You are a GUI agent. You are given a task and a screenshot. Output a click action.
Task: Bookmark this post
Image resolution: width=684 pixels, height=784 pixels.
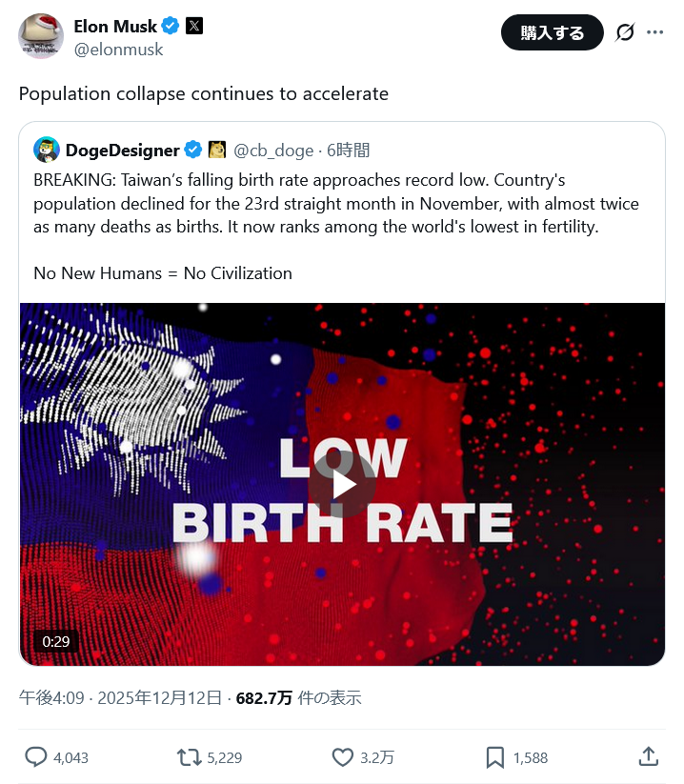tap(495, 757)
